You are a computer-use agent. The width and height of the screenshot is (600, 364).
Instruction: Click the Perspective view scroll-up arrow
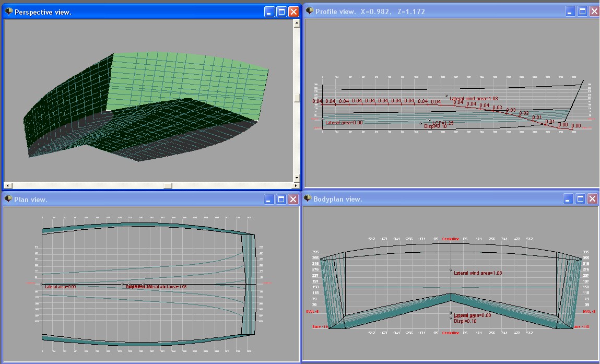coord(297,23)
